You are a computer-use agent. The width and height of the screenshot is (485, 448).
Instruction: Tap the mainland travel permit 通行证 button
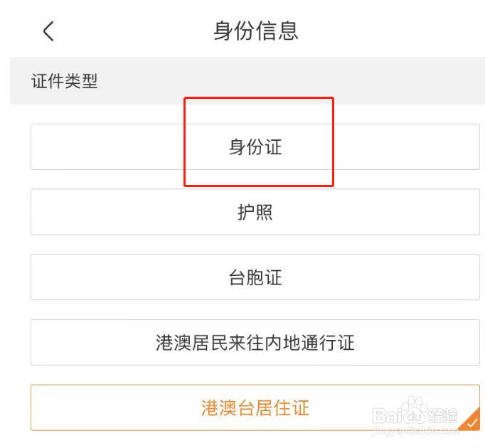click(255, 343)
